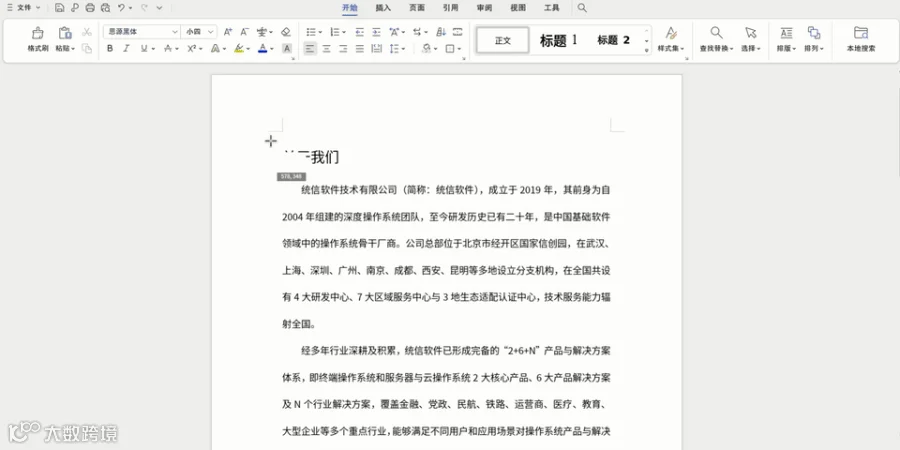Apply the yellow highlight color pen
900x450 pixels.
pos(239,49)
